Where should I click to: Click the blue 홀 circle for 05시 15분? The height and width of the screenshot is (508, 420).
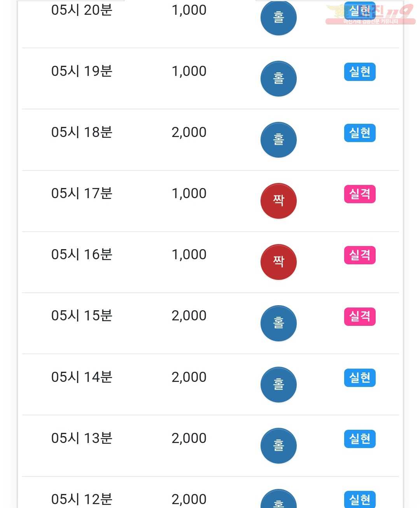point(278,323)
